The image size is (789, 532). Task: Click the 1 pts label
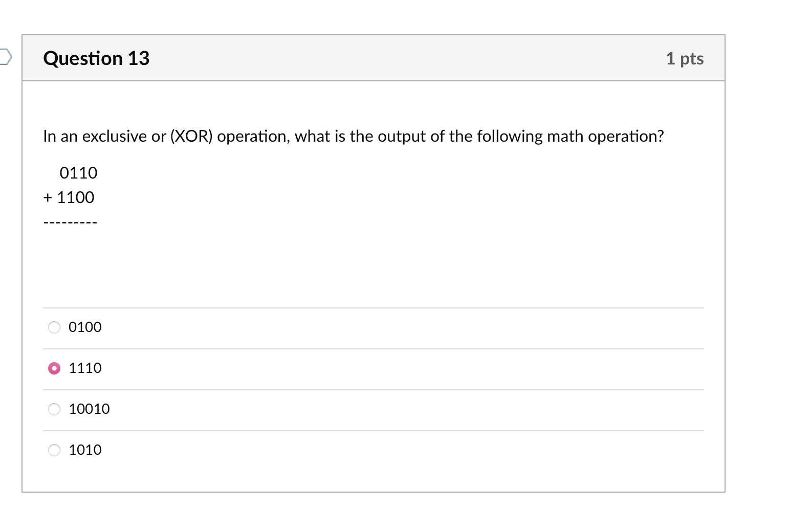click(685, 58)
